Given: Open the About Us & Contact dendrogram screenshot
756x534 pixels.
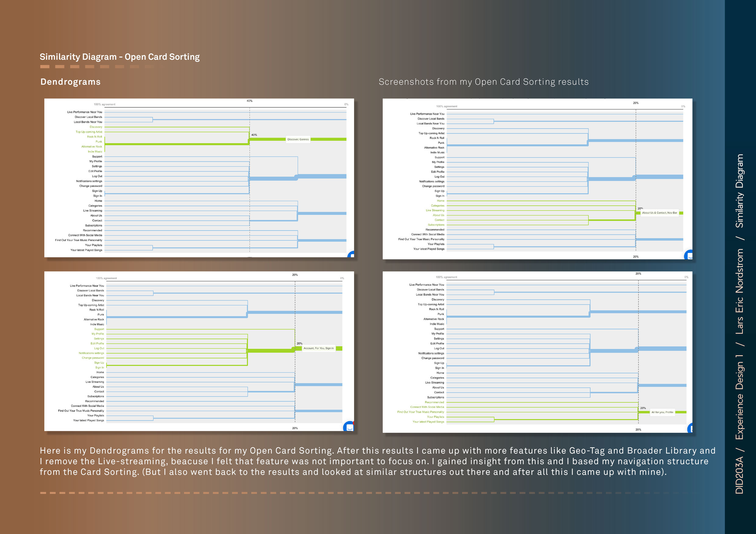Looking at the screenshot, I should click(x=537, y=179).
